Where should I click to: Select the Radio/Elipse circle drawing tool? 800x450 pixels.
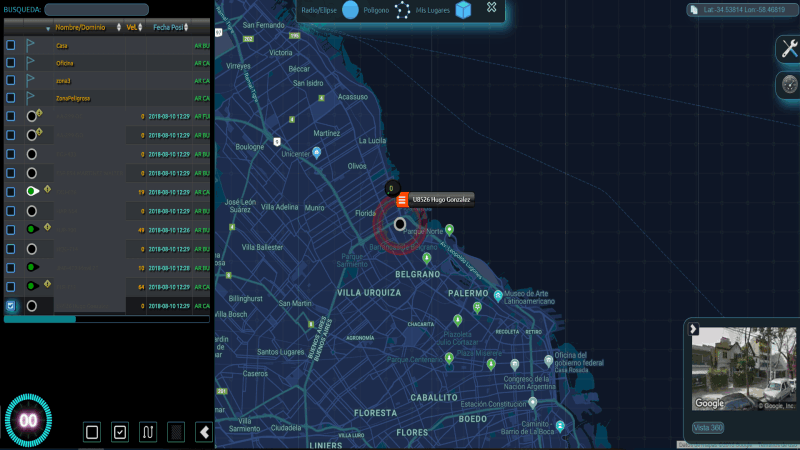350,10
